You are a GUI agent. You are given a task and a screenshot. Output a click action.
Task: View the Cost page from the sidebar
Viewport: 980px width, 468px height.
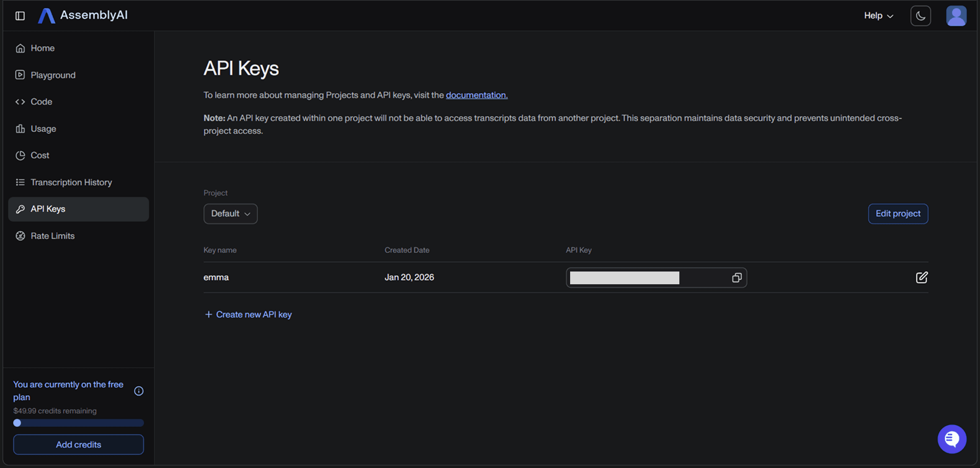pyautogui.click(x=39, y=155)
